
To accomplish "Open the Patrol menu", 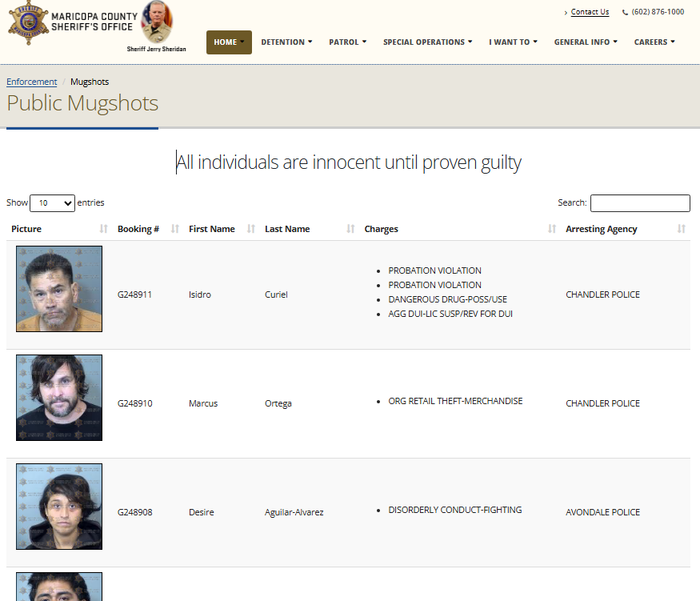I will pyautogui.click(x=348, y=42).
